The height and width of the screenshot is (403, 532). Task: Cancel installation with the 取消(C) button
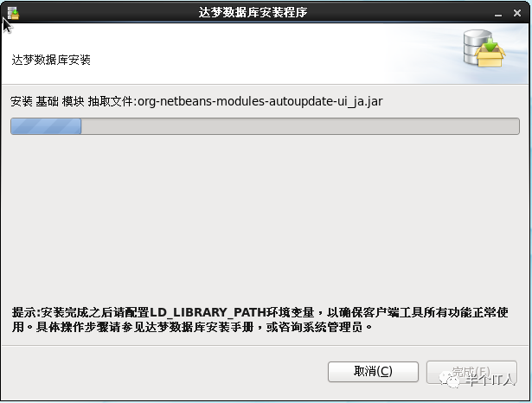373,372
